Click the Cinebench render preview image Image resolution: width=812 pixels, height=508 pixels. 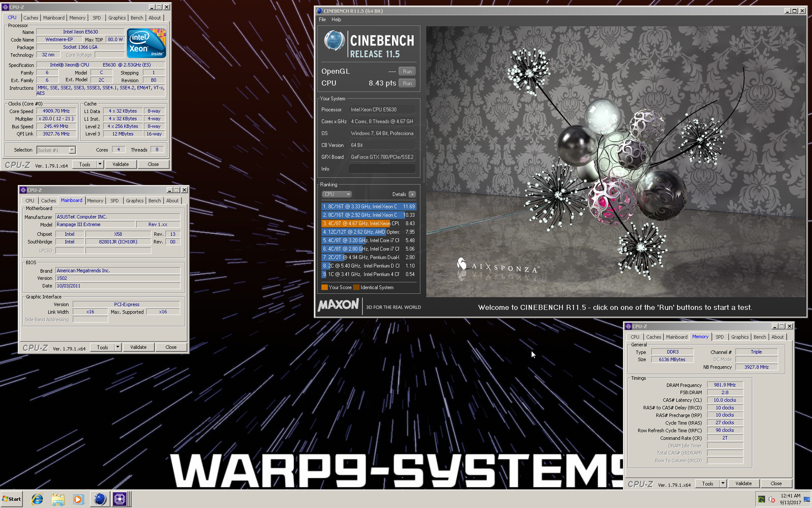tap(616, 161)
